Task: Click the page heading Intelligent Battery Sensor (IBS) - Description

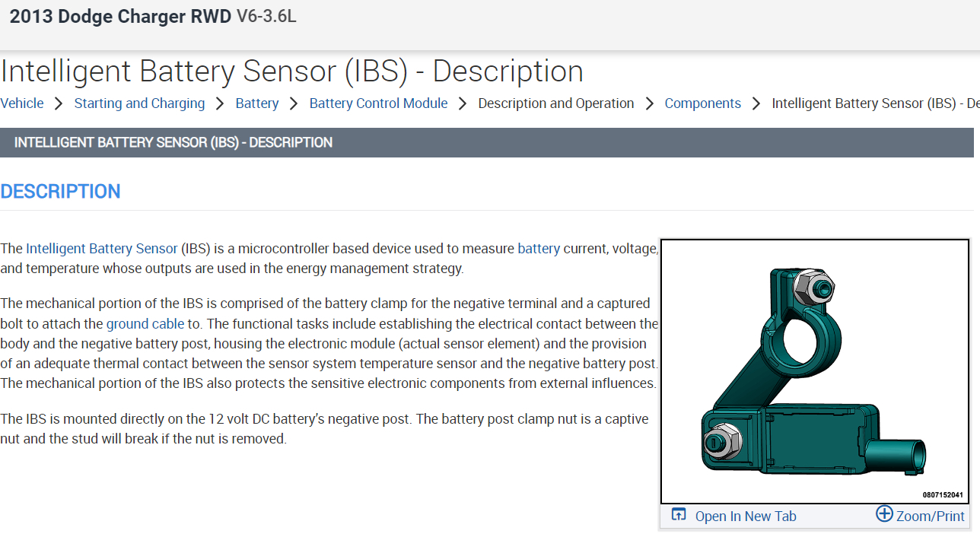Action: tap(292, 72)
